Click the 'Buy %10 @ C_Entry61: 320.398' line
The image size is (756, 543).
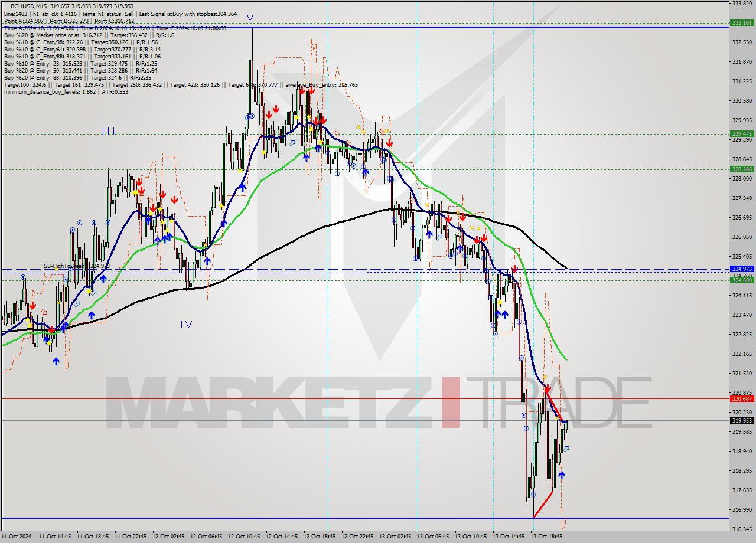coord(82,49)
